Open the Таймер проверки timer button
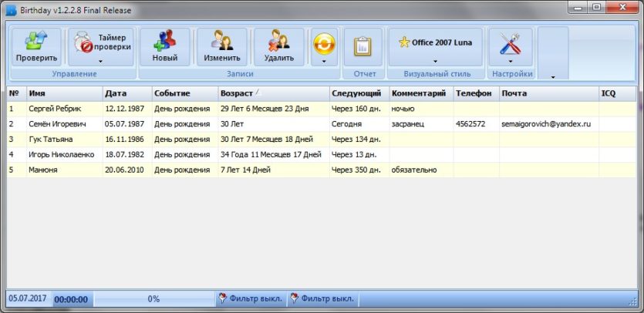Screen dimensions: 644x313 (x=101, y=46)
